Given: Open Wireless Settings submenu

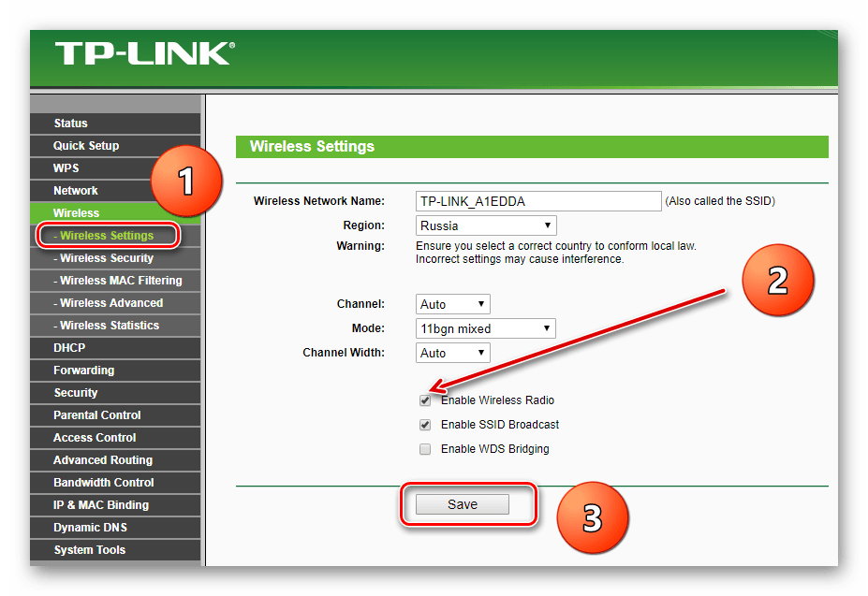Looking at the screenshot, I should [108, 236].
